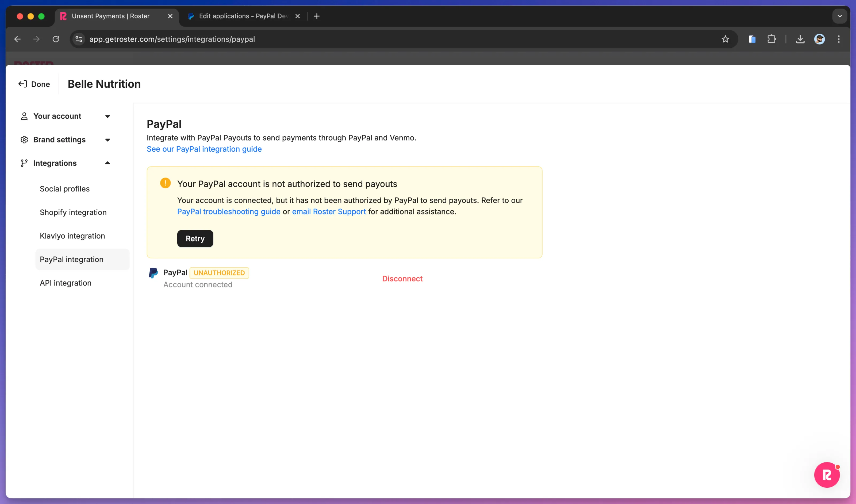The width and height of the screenshot is (856, 504).
Task: Click the browser forward arrow
Action: coord(36,39)
